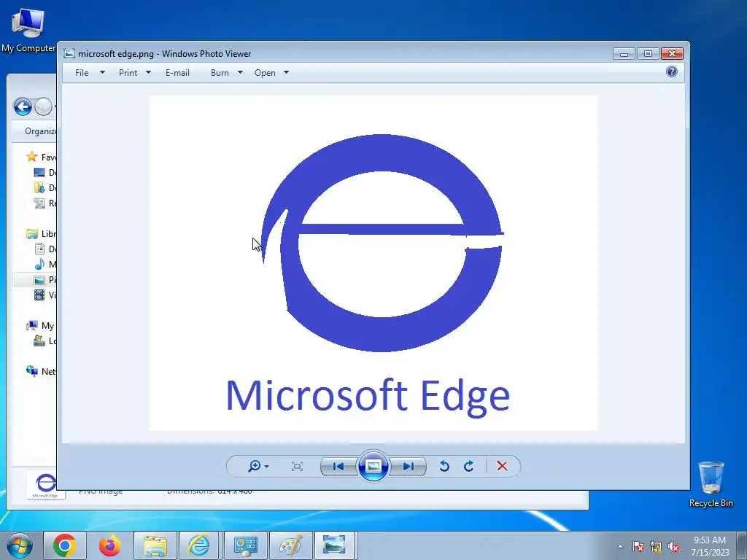
Task: Select Music library icon in Explorer
Action: (39, 264)
